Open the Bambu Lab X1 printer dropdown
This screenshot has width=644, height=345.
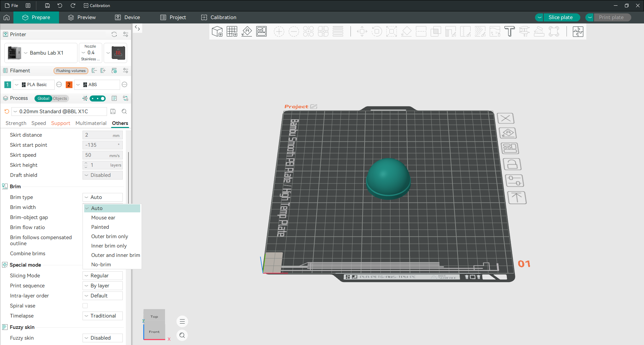pyautogui.click(x=41, y=53)
